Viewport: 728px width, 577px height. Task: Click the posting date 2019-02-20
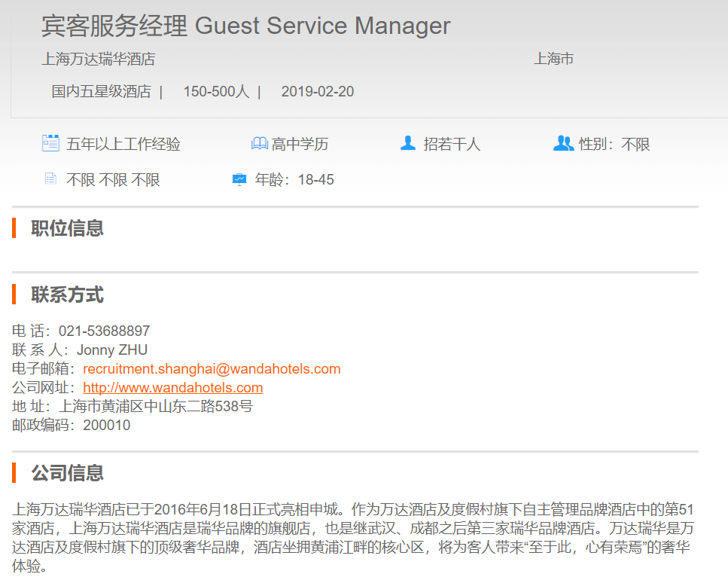(318, 92)
